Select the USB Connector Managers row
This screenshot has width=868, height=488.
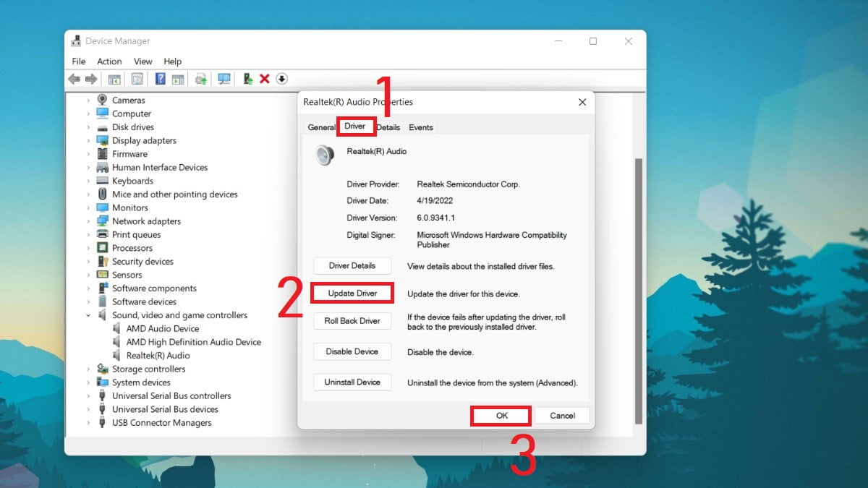(x=162, y=423)
